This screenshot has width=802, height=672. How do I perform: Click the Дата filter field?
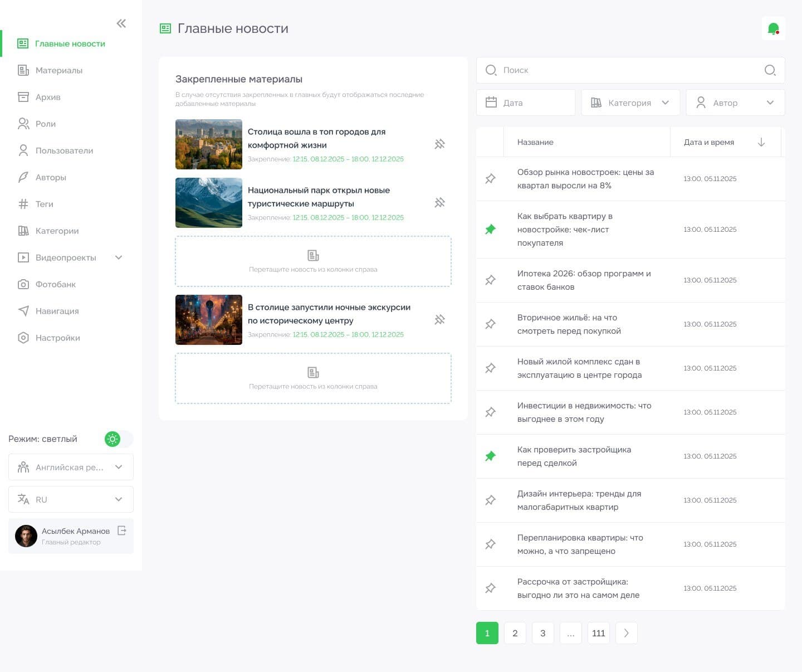pos(526,103)
